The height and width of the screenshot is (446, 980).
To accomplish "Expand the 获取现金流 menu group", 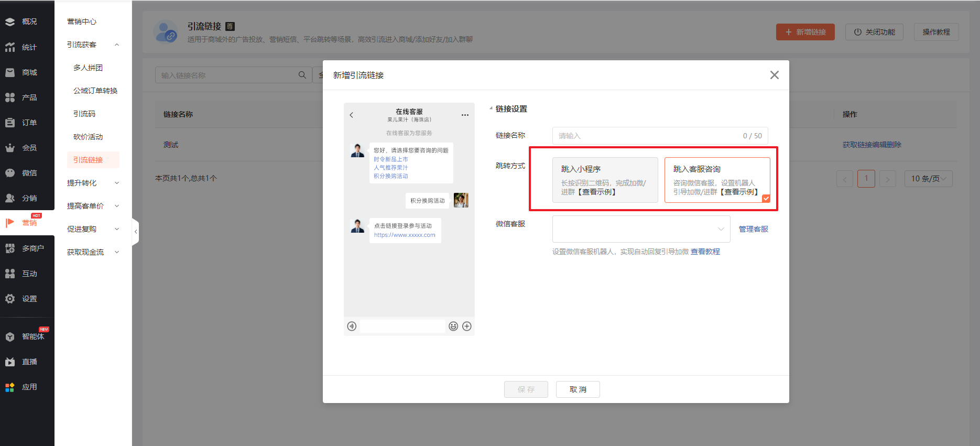I will coord(93,252).
